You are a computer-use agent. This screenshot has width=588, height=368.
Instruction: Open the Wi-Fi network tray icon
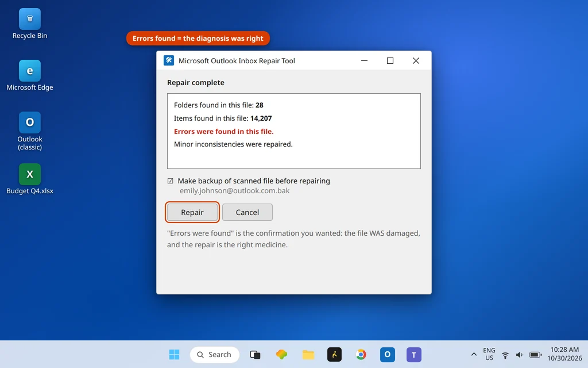coord(505,355)
